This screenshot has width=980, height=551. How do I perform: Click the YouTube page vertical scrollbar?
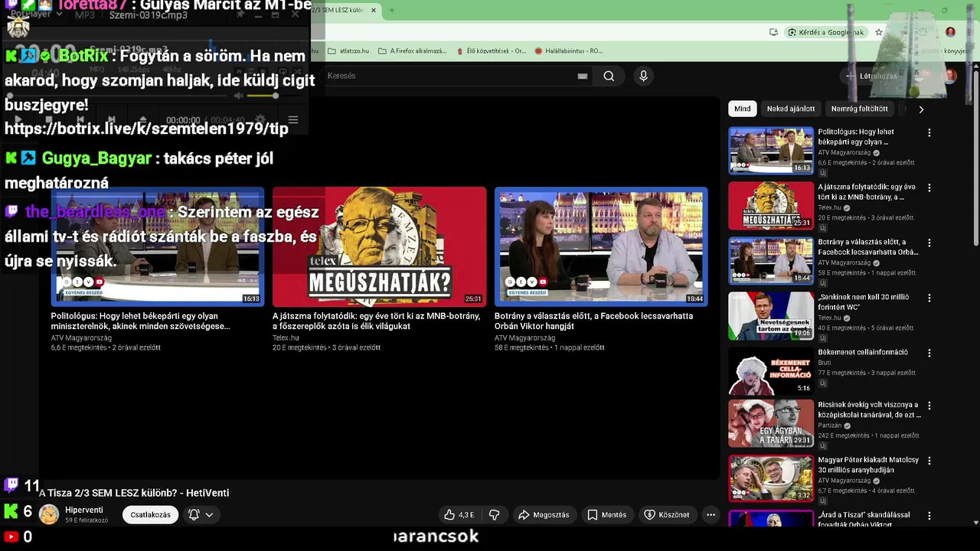click(975, 157)
